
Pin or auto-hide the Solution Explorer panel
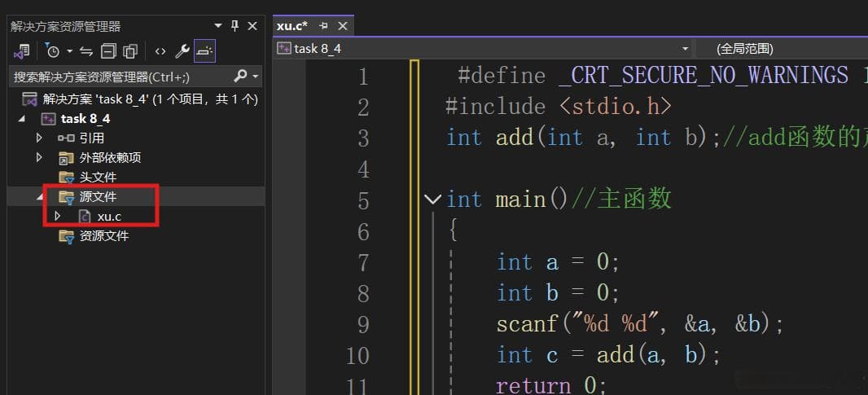(235, 26)
